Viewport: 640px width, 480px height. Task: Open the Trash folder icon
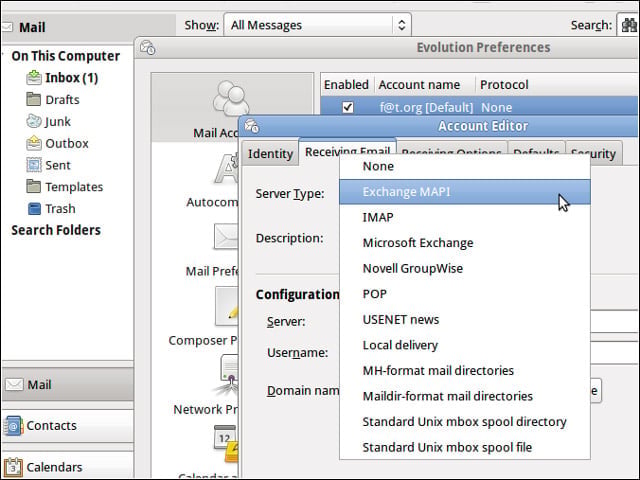point(34,209)
